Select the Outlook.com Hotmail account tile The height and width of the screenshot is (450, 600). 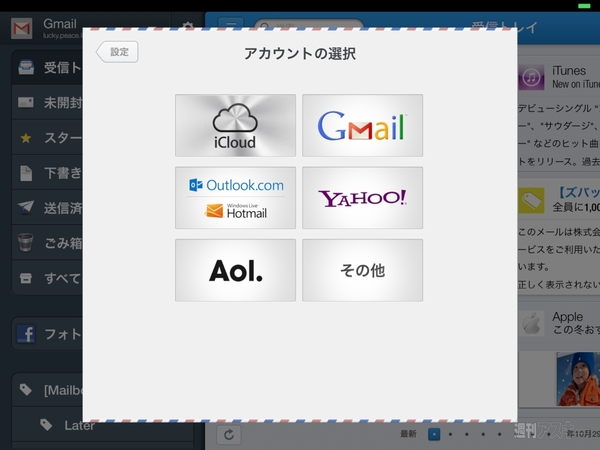(x=235, y=198)
